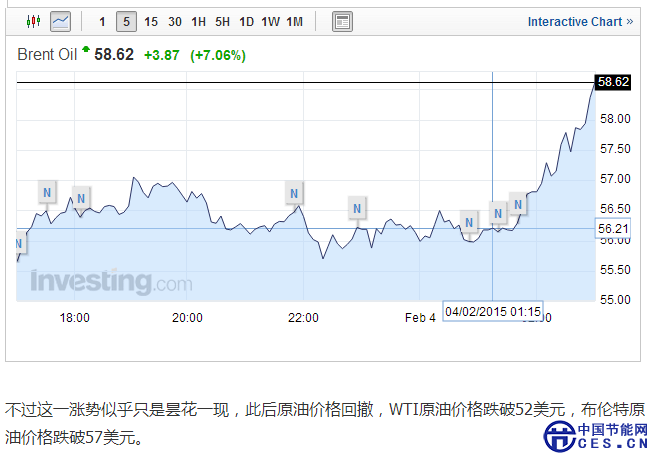Toggle the news display icon in toolbar
Image resolution: width=648 pixels, height=454 pixels.
click(341, 21)
